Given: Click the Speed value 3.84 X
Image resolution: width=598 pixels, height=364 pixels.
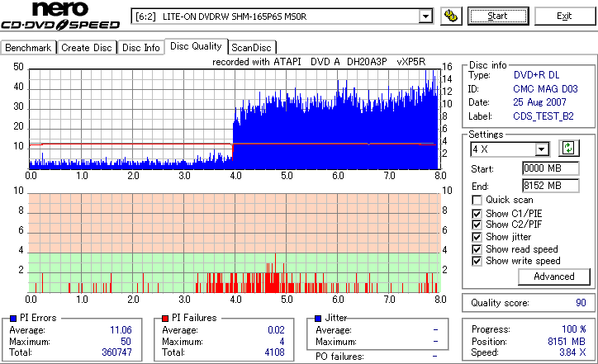Looking at the screenshot, I should pos(572,352).
